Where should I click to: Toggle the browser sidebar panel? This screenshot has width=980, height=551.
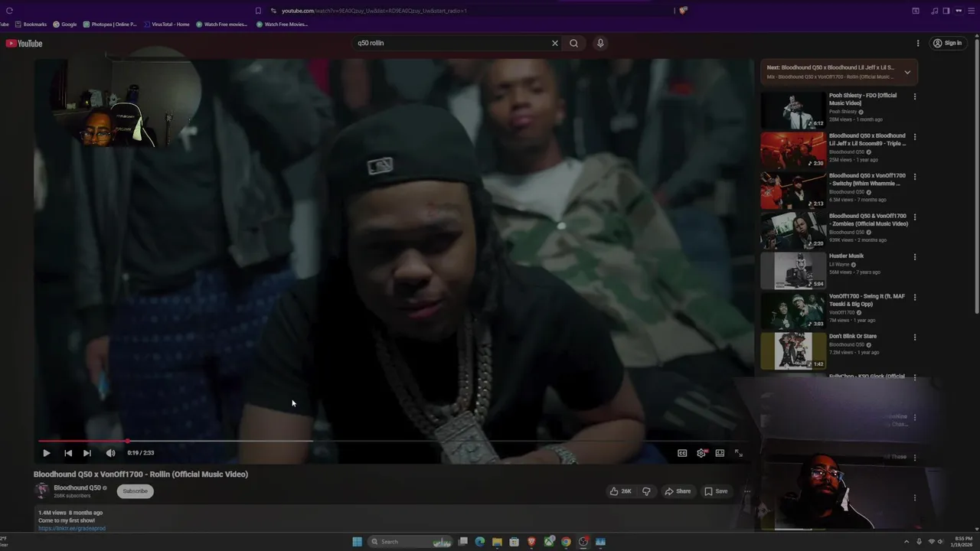point(946,11)
